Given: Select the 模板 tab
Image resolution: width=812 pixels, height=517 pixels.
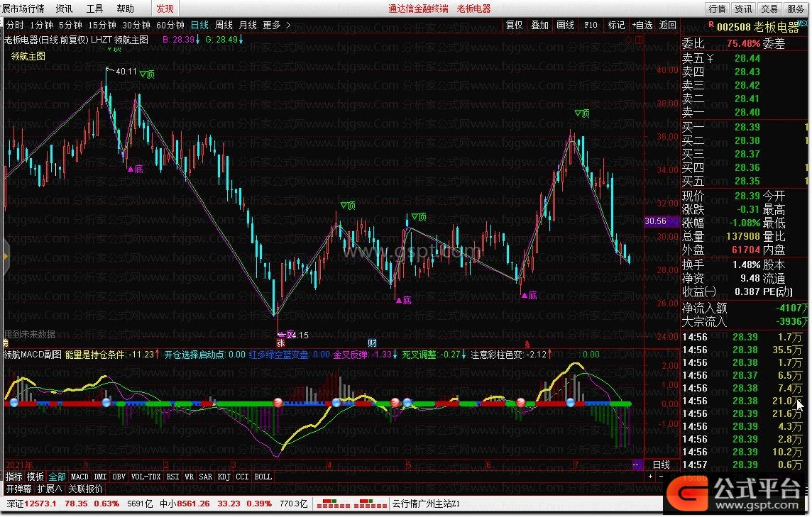Looking at the screenshot, I should pyautogui.click(x=35, y=477).
